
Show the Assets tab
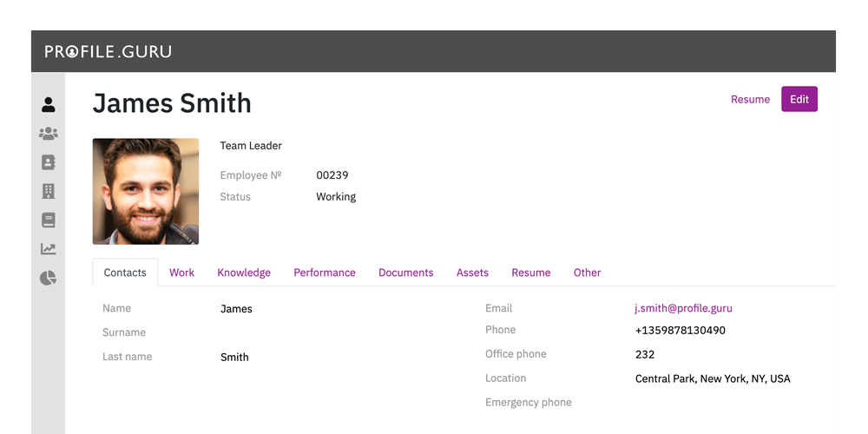click(x=472, y=273)
